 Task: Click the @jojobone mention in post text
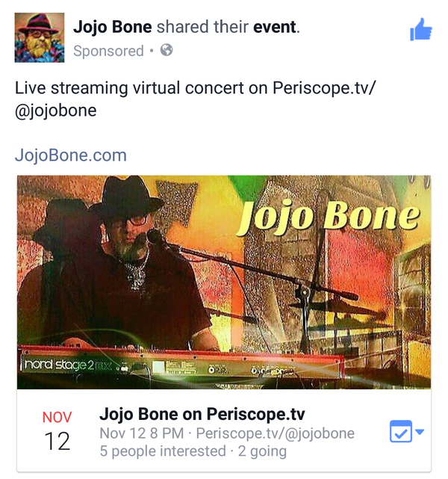coord(55,111)
